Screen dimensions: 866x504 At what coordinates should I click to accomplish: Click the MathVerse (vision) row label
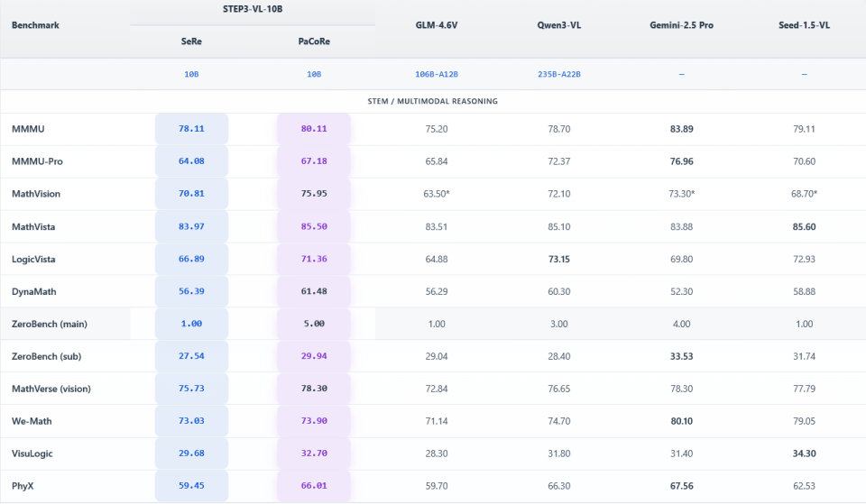coord(51,389)
